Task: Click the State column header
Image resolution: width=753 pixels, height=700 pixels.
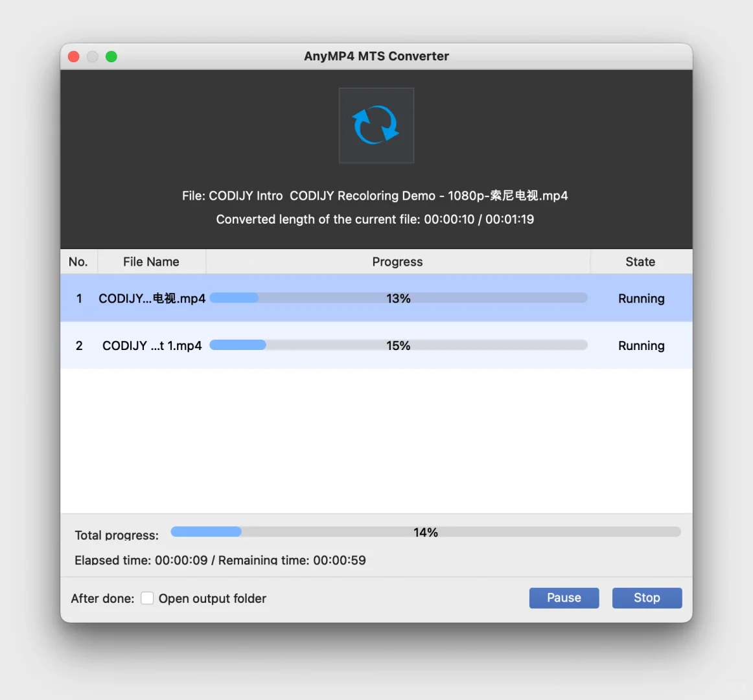Action: (640, 261)
